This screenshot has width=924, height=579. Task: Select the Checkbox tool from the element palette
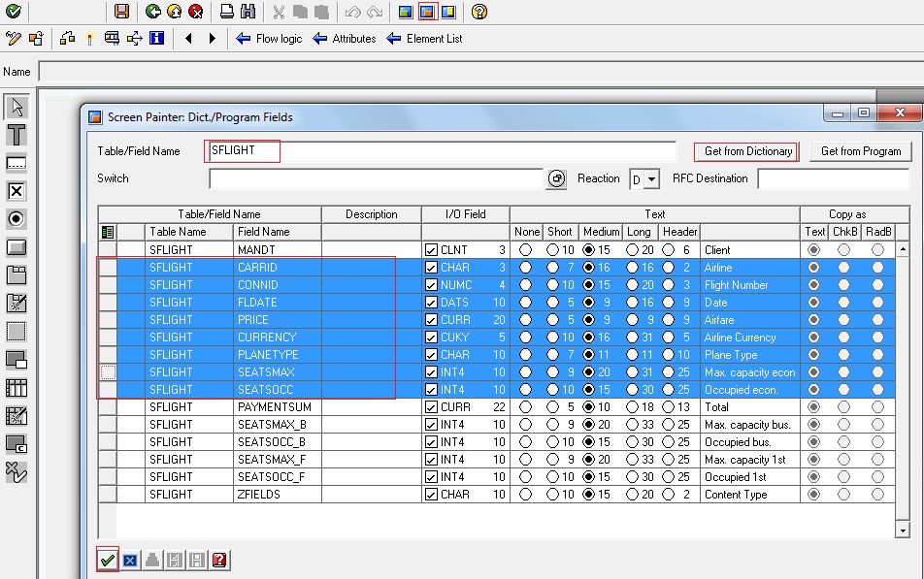[x=16, y=191]
